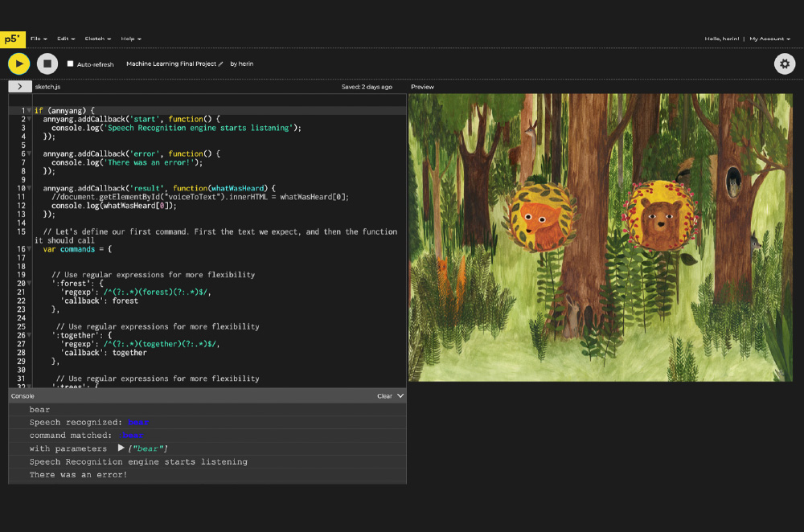Click the pencil icon to rename sketch
The image size is (804, 532).
click(220, 63)
